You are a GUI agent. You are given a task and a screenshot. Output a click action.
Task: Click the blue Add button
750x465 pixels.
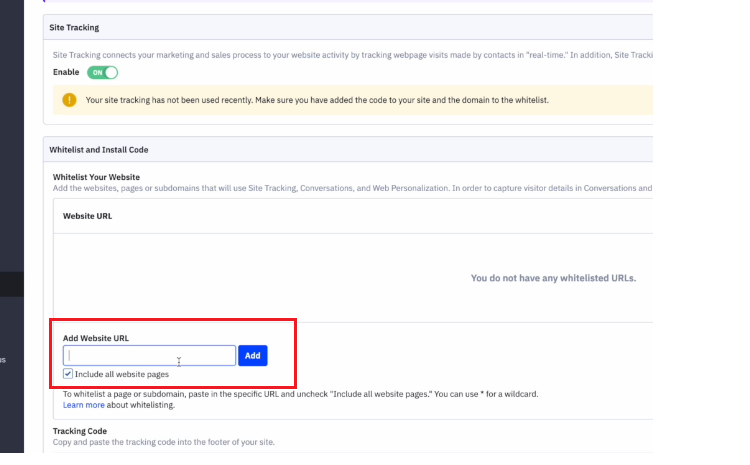[x=253, y=355]
